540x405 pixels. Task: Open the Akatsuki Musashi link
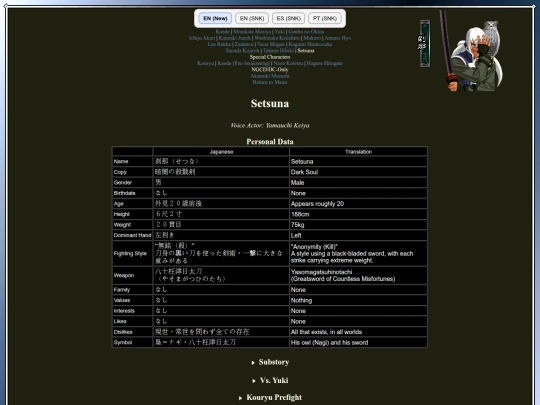270,76
